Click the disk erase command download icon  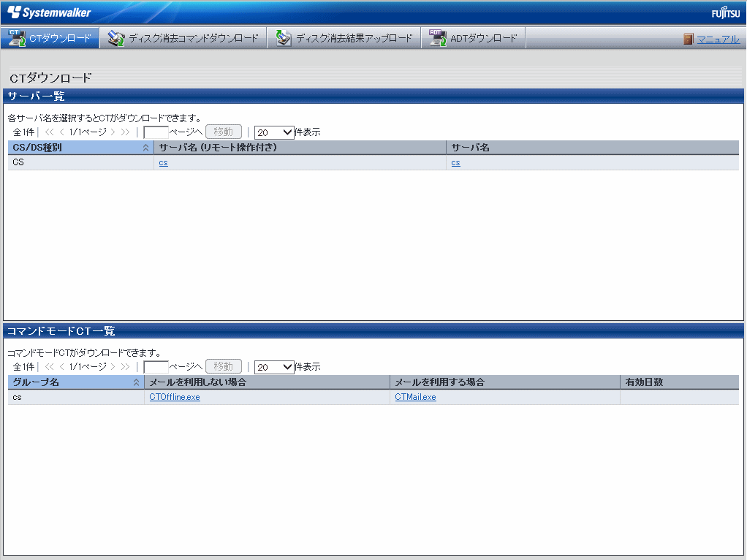[116, 38]
